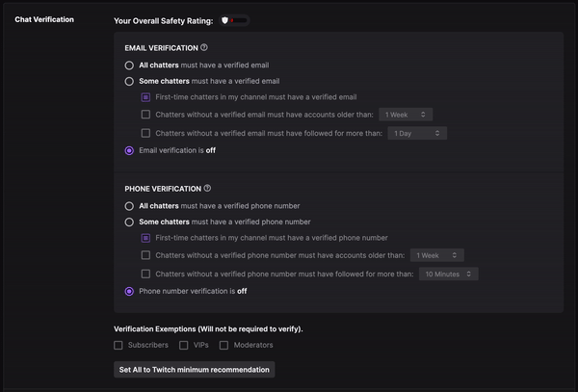Enable email accounts older than checkbox
This screenshot has height=392, width=578.
[x=145, y=115]
